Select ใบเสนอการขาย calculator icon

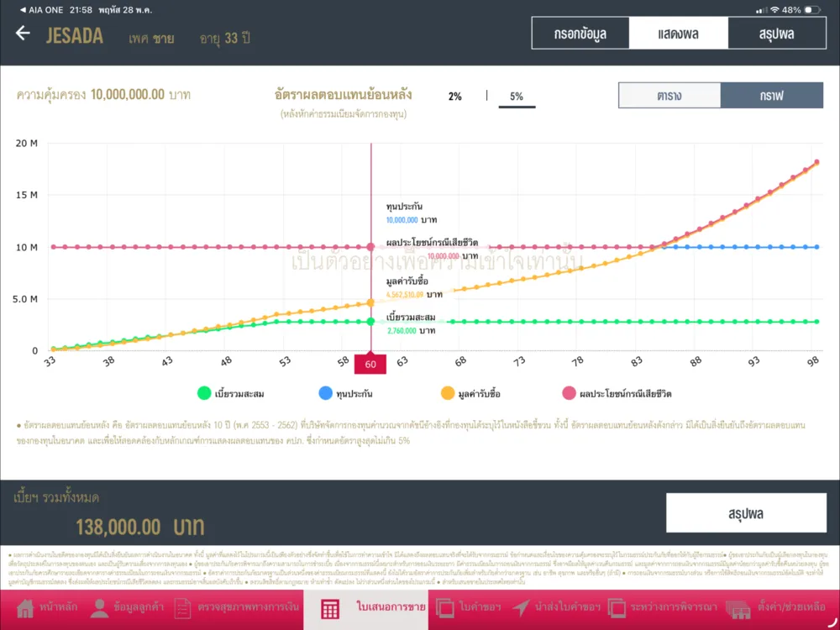pos(330,609)
